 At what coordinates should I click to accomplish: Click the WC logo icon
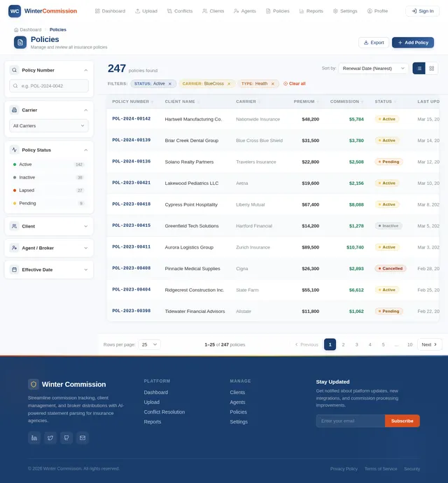15,11
